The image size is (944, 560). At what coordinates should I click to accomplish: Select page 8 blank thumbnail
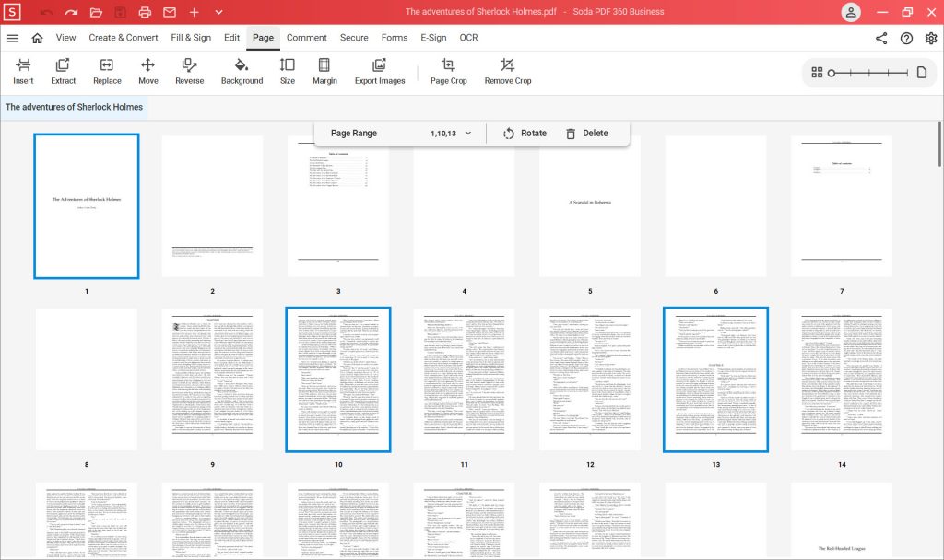click(87, 379)
